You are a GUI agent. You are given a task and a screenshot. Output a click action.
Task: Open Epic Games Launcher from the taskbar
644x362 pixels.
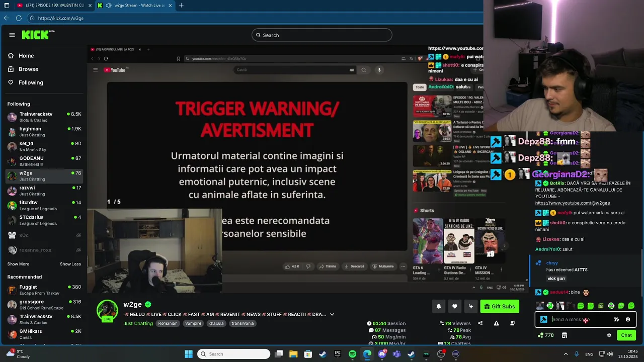point(338,354)
